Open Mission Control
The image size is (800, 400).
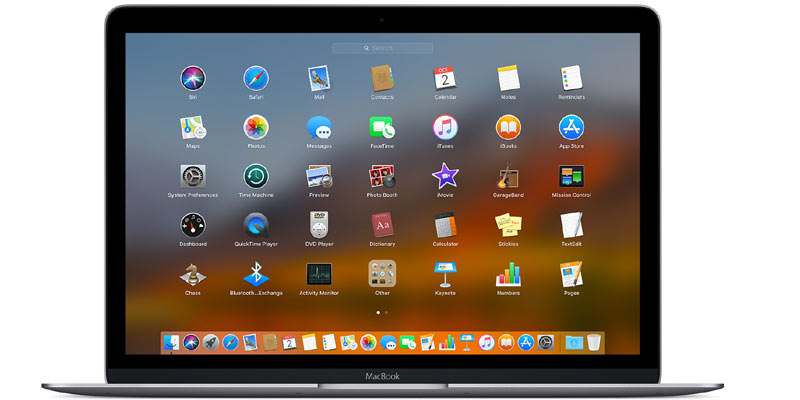coord(571,177)
